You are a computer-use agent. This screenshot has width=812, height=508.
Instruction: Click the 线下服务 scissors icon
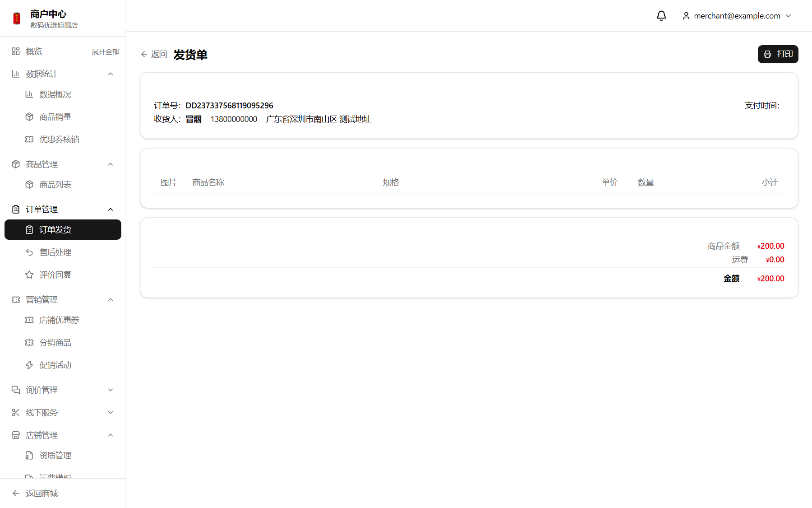click(x=16, y=413)
